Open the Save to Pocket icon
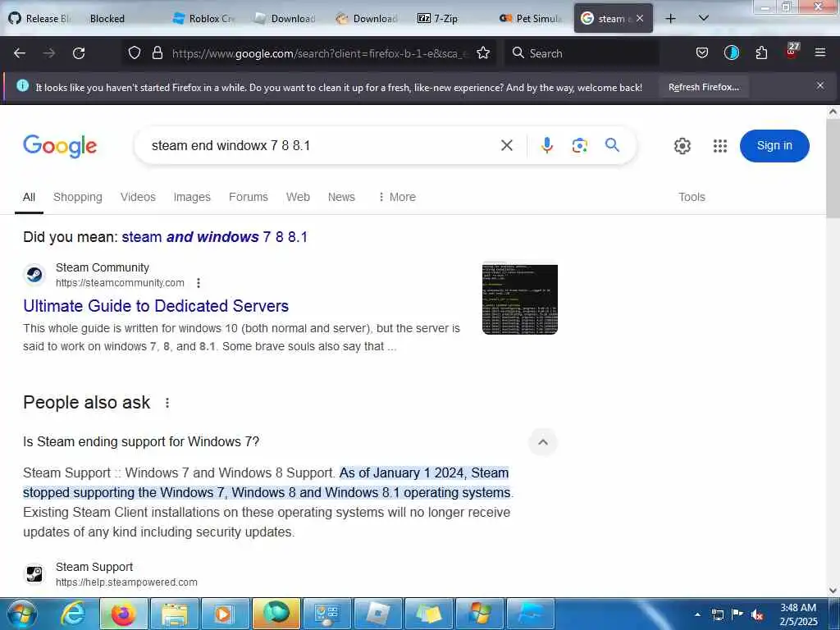This screenshot has height=630, width=840. pyautogui.click(x=702, y=52)
